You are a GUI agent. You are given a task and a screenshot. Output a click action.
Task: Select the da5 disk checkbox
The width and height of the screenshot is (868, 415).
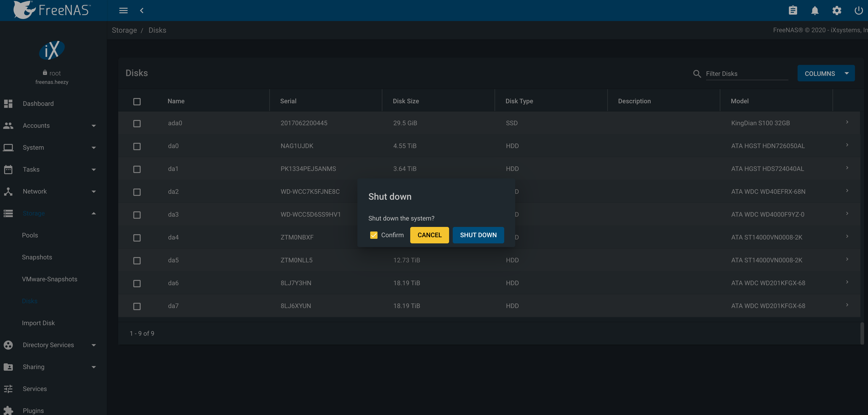coord(137,261)
